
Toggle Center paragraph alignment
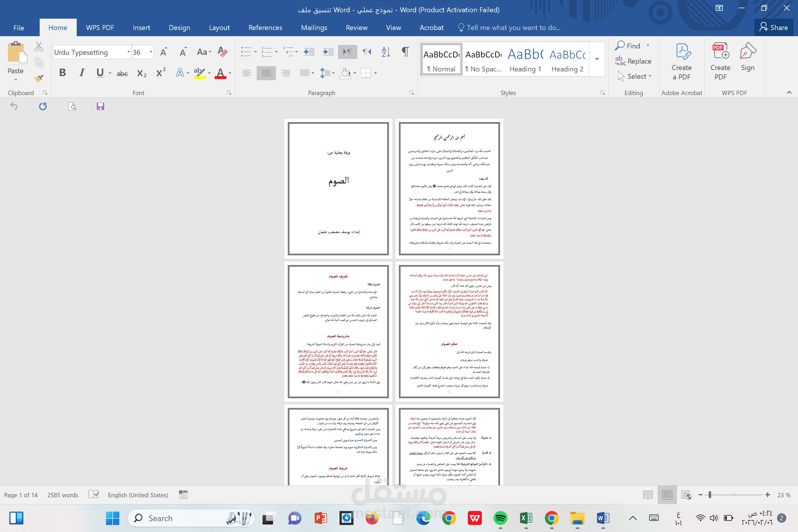[x=266, y=73]
